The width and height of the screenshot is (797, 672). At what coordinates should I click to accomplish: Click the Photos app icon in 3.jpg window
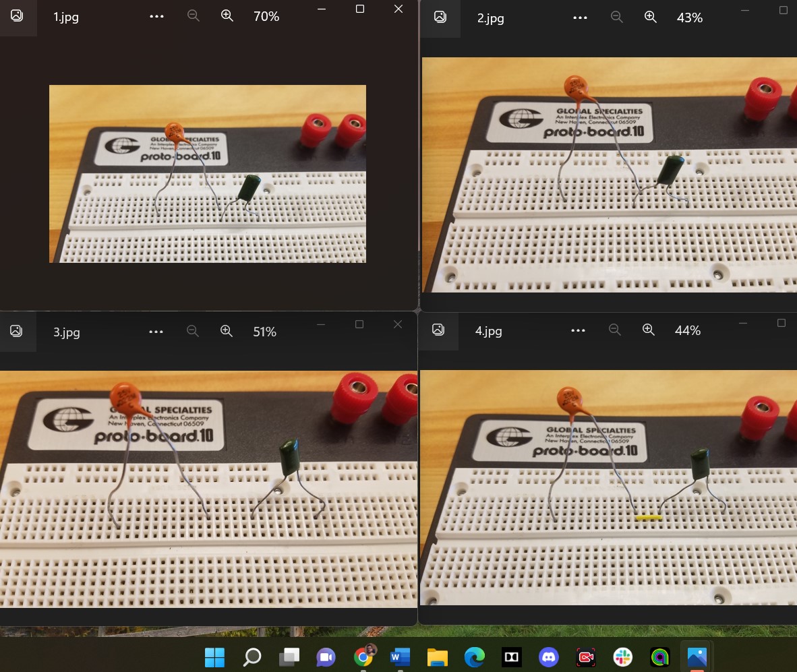(16, 331)
